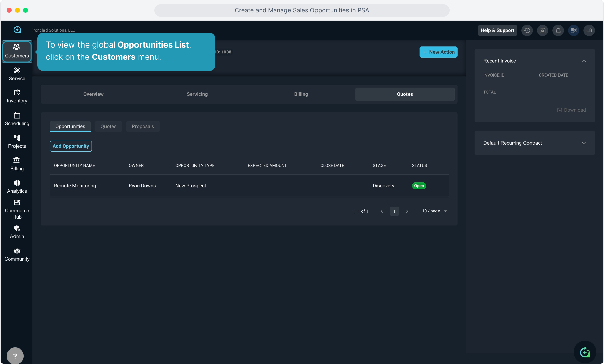Click the question mark help bubble
Viewport: 604px width, 364px height.
(15, 356)
